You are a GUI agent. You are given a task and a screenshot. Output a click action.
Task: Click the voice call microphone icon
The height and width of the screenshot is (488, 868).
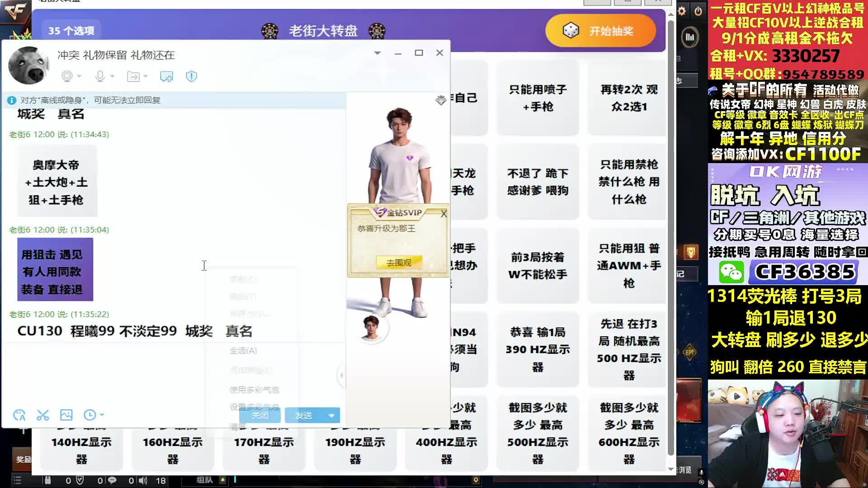pos(100,76)
